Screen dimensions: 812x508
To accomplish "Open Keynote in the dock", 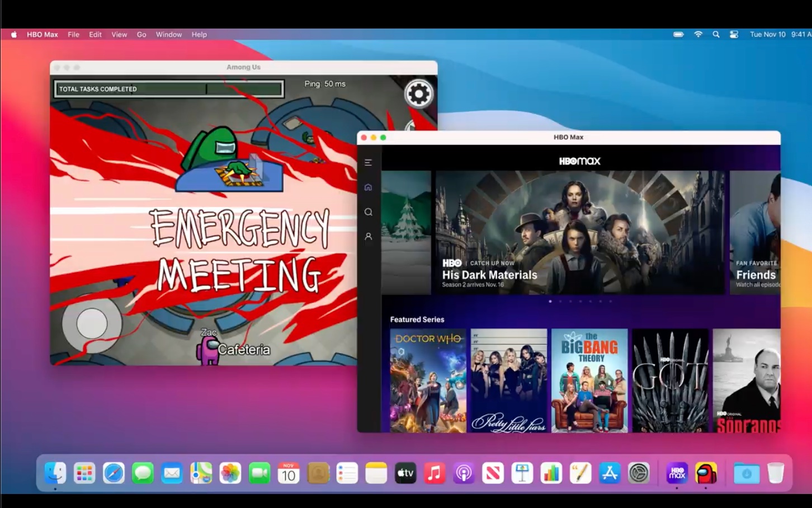I will [x=522, y=473].
